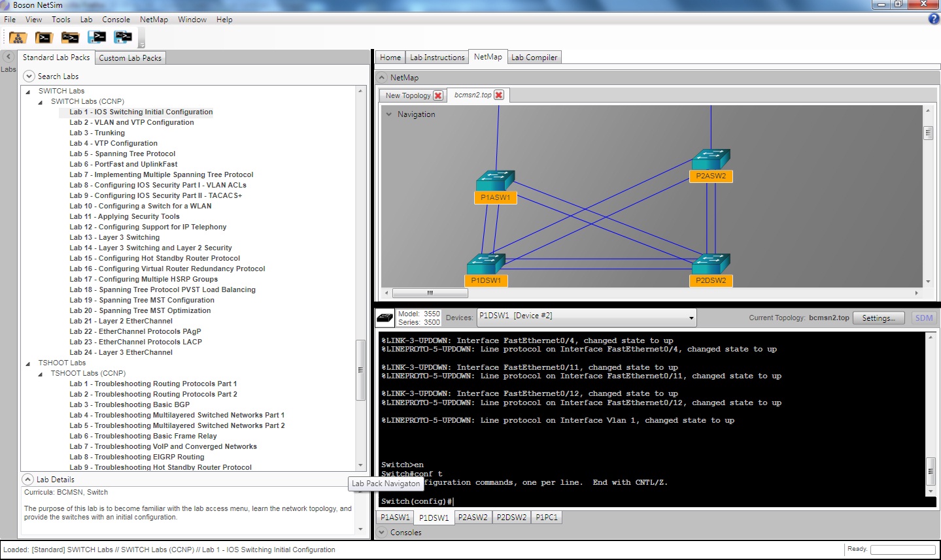Select Lab 2 - VLAN and VTP Configuration

click(x=131, y=122)
